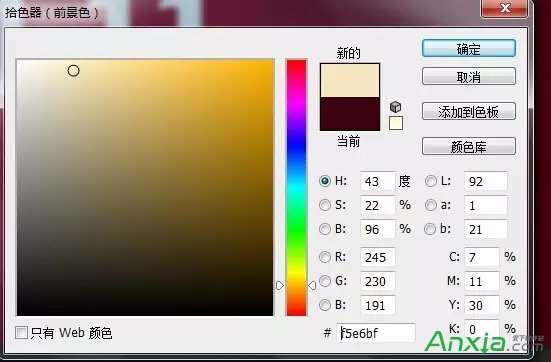Viewport: 551px width, 362px height.
Task: Click the left hue slider arrow handle
Action: point(280,285)
